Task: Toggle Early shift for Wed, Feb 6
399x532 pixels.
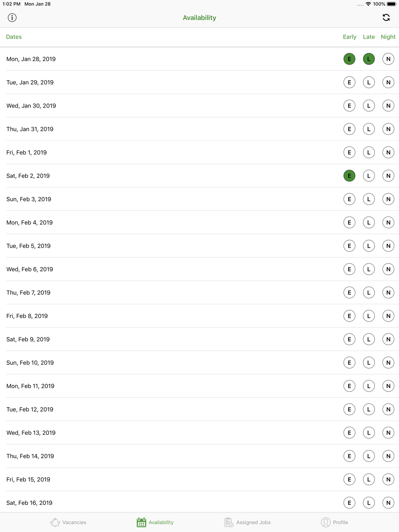Action: (x=349, y=269)
